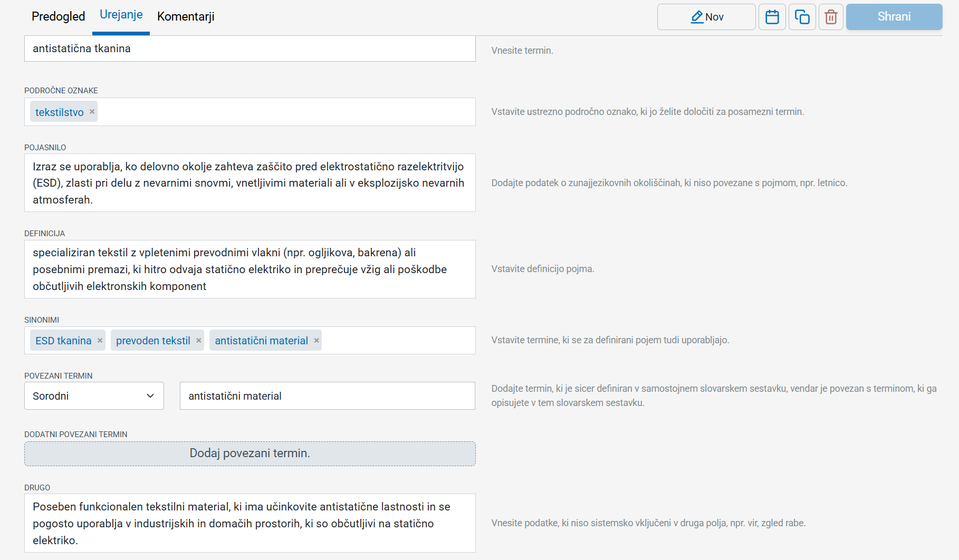Open the Sorodni relation dropdown
Image resolution: width=959 pixels, height=560 pixels.
pyautogui.click(x=94, y=396)
